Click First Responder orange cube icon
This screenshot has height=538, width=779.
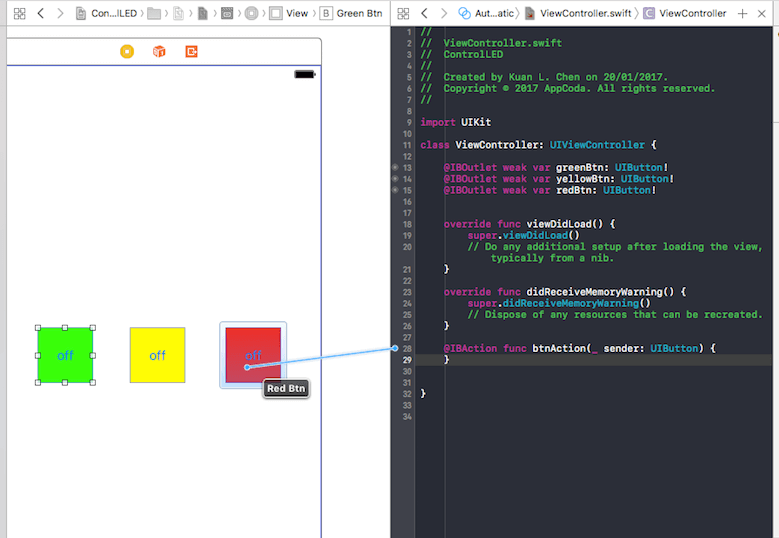click(159, 52)
